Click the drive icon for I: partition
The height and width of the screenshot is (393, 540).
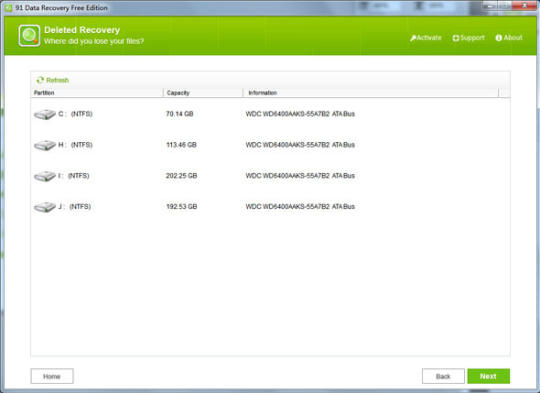pyautogui.click(x=45, y=176)
